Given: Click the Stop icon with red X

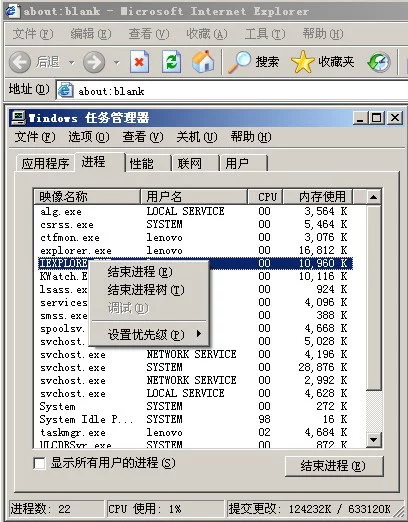Looking at the screenshot, I should point(139,62).
